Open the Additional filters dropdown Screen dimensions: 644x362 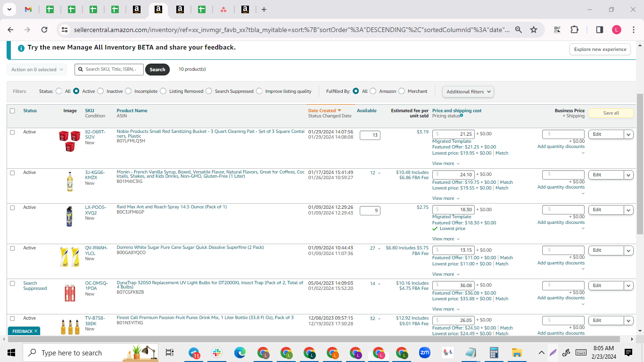click(x=468, y=91)
